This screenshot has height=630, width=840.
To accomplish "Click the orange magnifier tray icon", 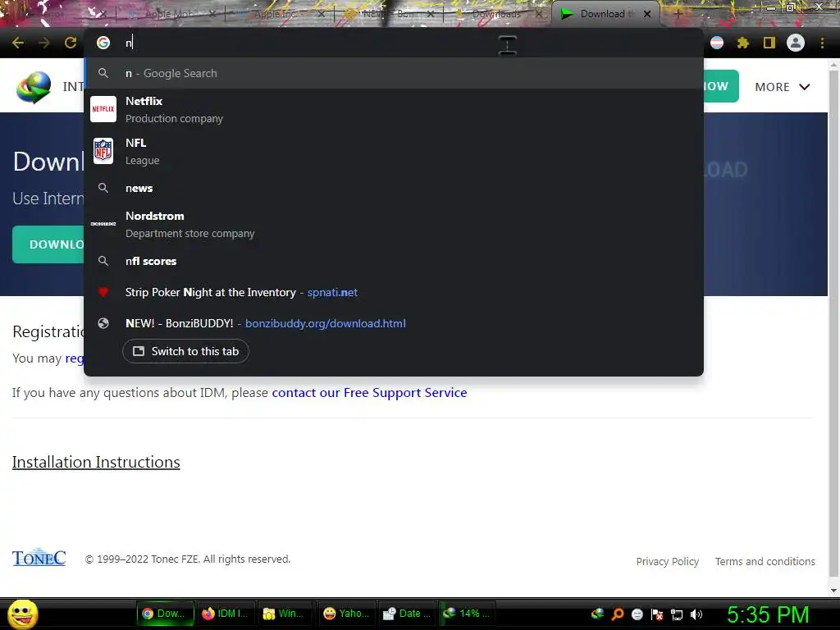I will (618, 614).
